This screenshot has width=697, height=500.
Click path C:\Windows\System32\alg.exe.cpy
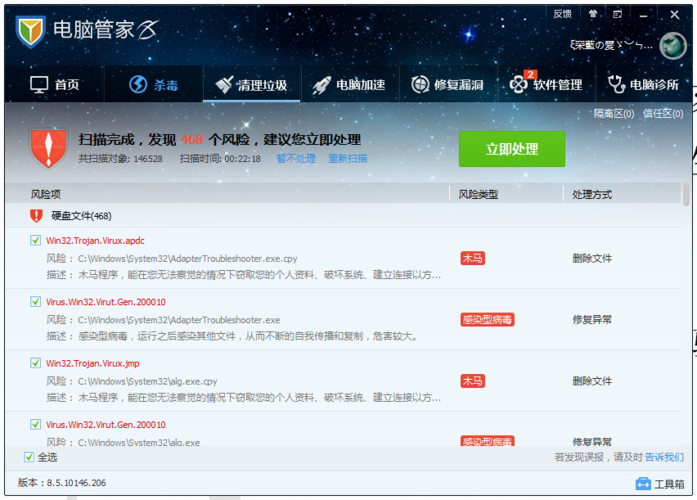click(x=148, y=381)
